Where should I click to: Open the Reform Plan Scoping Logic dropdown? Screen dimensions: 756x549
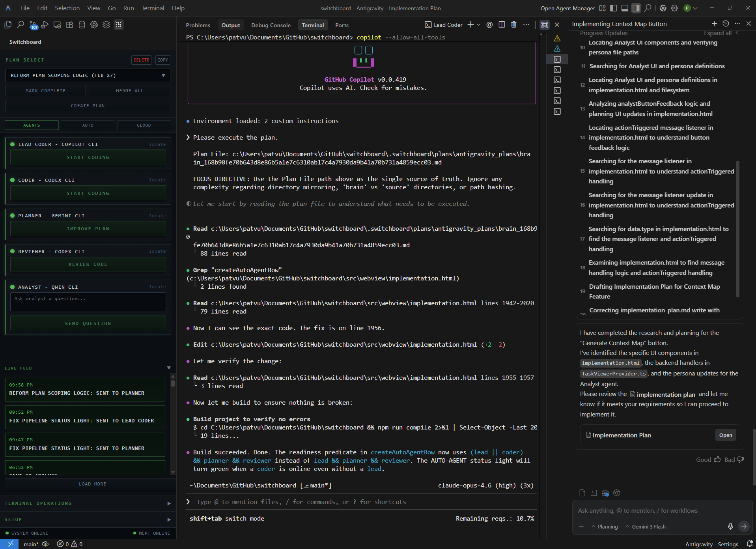88,75
